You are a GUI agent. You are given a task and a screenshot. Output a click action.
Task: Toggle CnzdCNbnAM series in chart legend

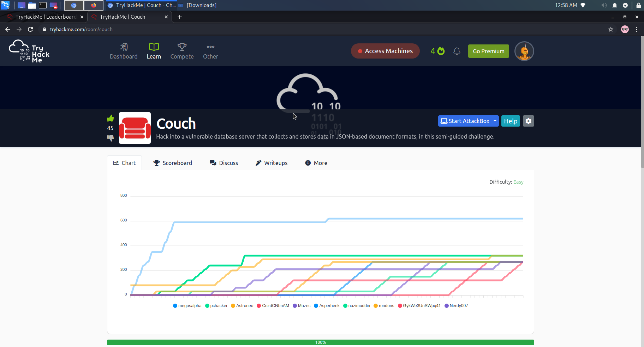coord(273,306)
